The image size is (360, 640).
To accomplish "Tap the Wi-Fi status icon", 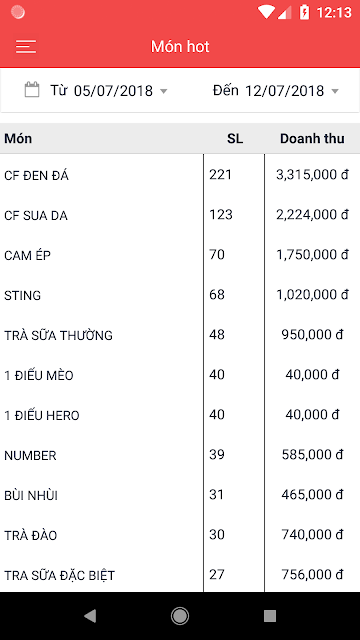I will click(265, 12).
